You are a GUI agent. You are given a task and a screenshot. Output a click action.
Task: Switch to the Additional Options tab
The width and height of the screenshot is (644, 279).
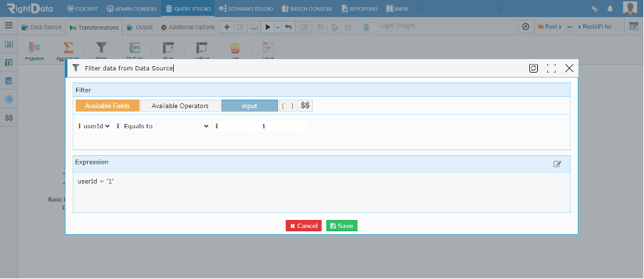(x=187, y=27)
